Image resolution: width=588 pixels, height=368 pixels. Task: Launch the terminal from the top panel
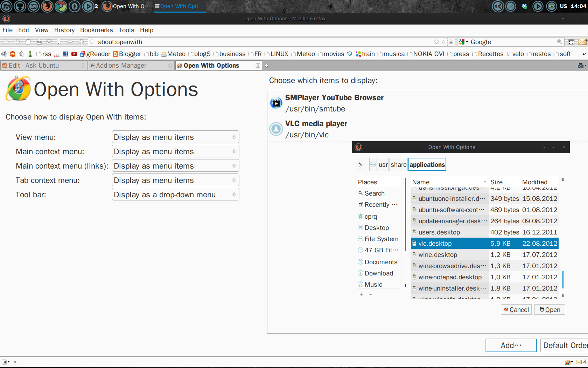(x=34, y=6)
